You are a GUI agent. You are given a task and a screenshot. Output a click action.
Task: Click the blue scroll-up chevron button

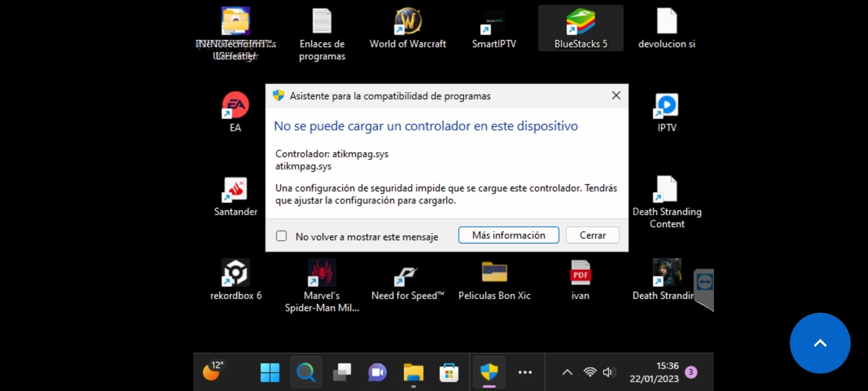[x=820, y=343]
